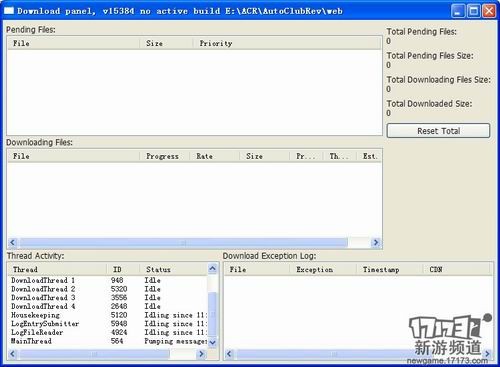
Task: Close the Download panel window
Action: (489, 11)
